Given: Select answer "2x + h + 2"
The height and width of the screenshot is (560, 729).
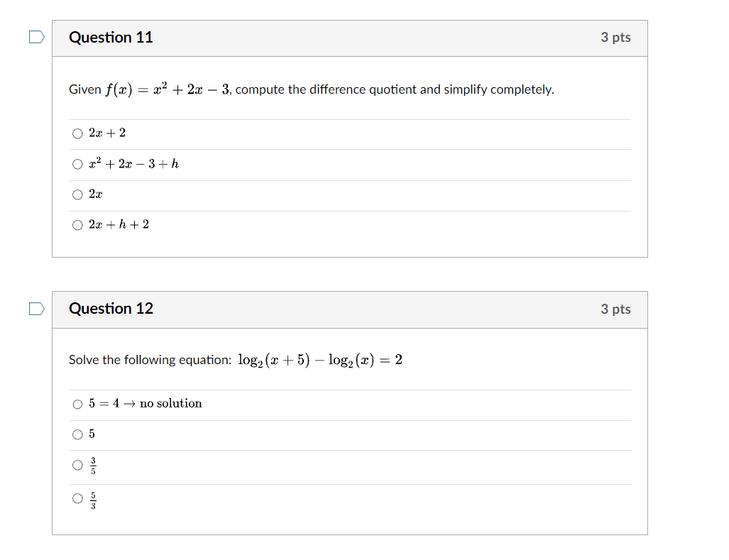Looking at the screenshot, I should (77, 225).
